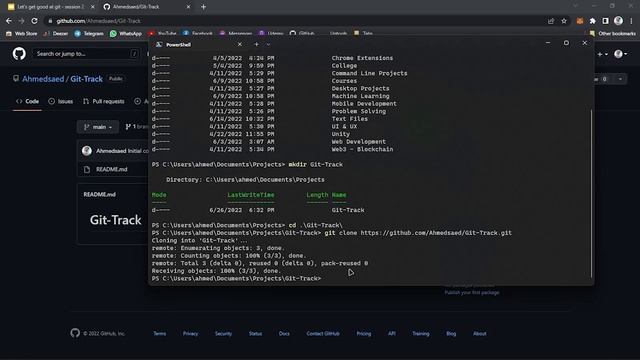
Task: Open the Training footer link
Action: (x=420, y=333)
